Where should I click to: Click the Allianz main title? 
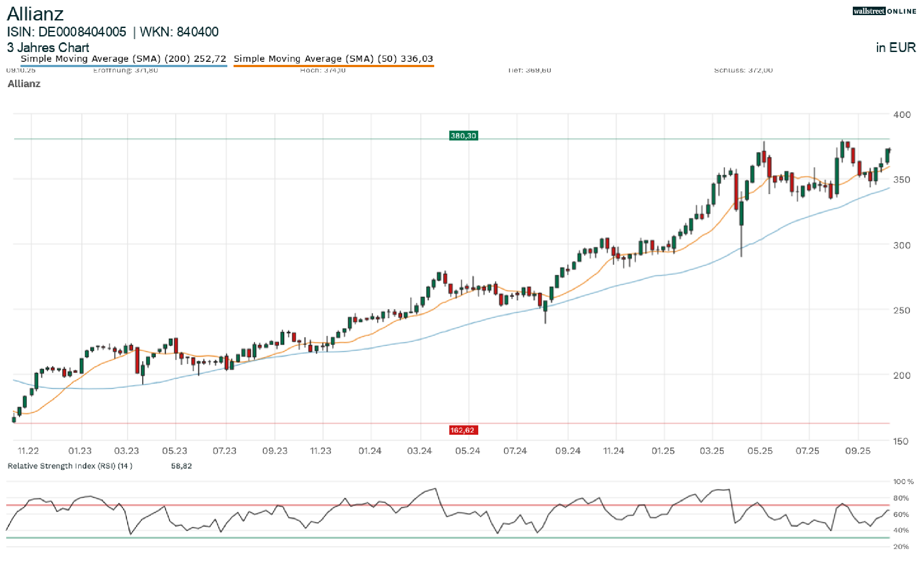pos(35,14)
